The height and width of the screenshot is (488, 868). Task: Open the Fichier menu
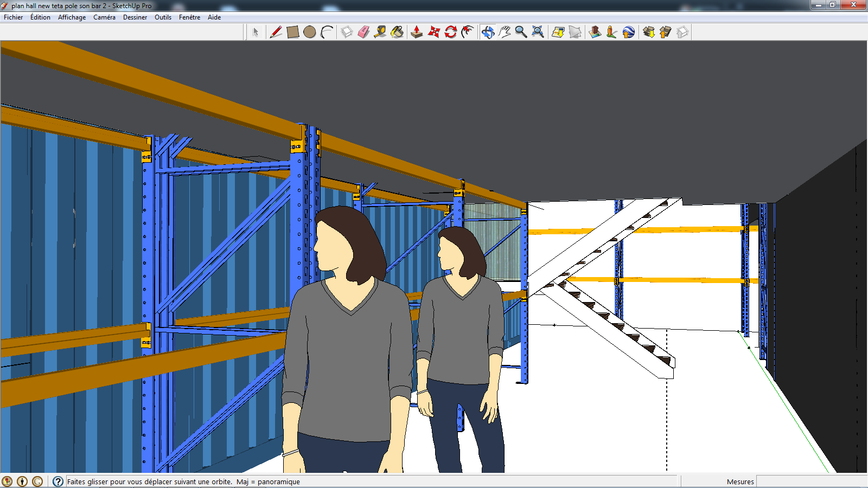[14, 17]
